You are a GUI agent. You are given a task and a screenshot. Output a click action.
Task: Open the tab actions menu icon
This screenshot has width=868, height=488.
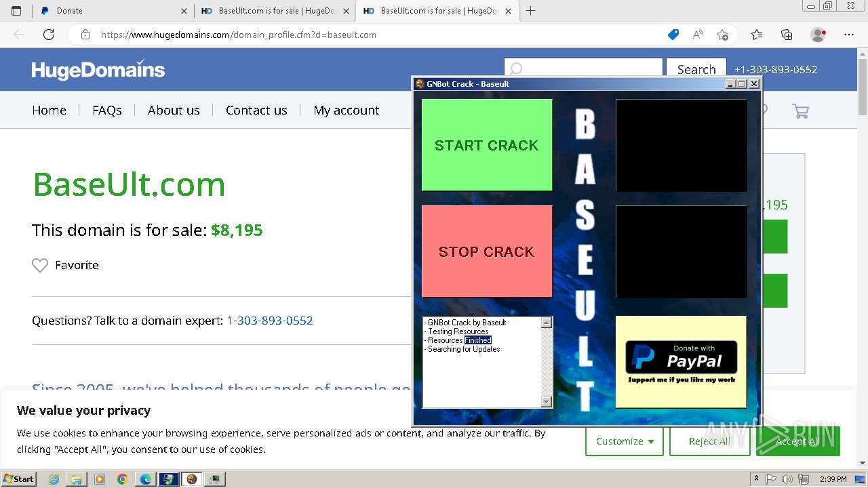[16, 11]
